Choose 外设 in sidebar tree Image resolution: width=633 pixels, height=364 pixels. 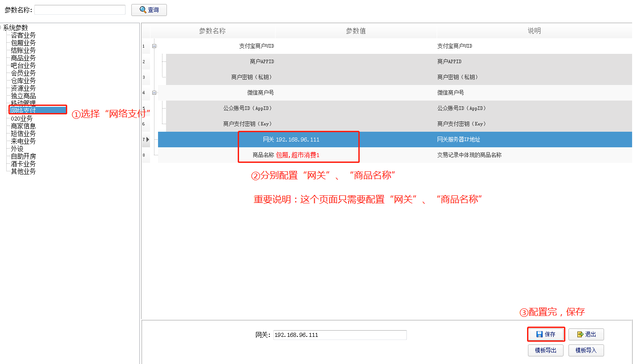pyautogui.click(x=17, y=149)
